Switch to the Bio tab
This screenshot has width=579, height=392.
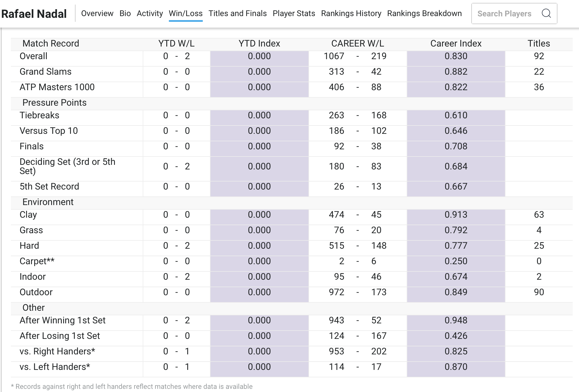[125, 13]
